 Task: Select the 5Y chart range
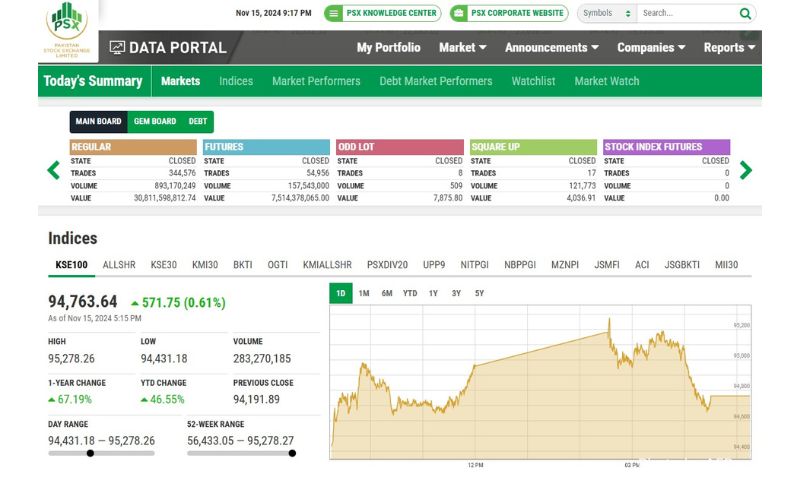pyautogui.click(x=479, y=293)
